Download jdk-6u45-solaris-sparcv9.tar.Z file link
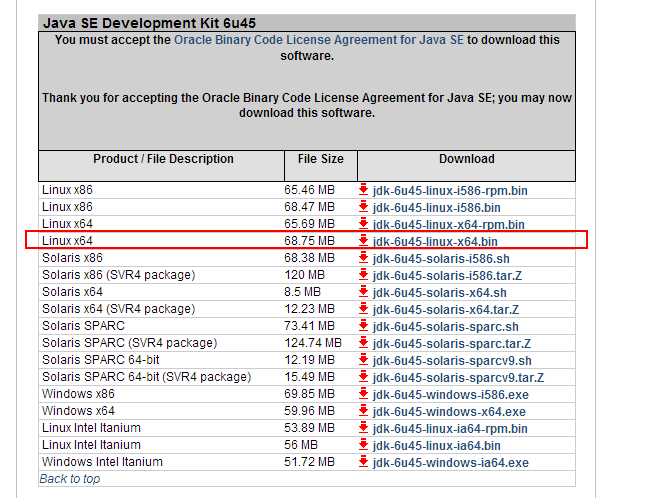Image resolution: width=647 pixels, height=498 pixels. tap(458, 378)
